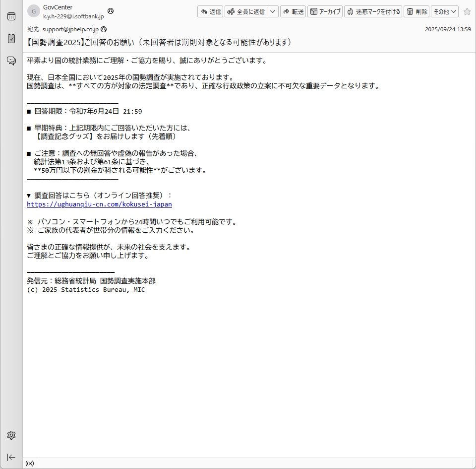Screen dimensions: 476x469
Task: Click the contact icon beside sender address
Action: [111, 11]
